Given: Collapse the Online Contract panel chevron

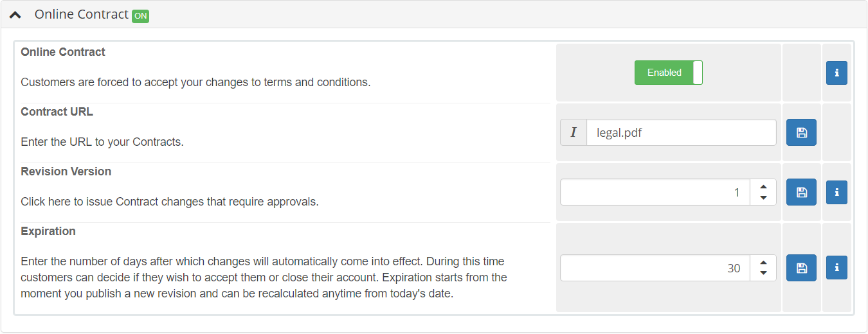Looking at the screenshot, I should [15, 15].
